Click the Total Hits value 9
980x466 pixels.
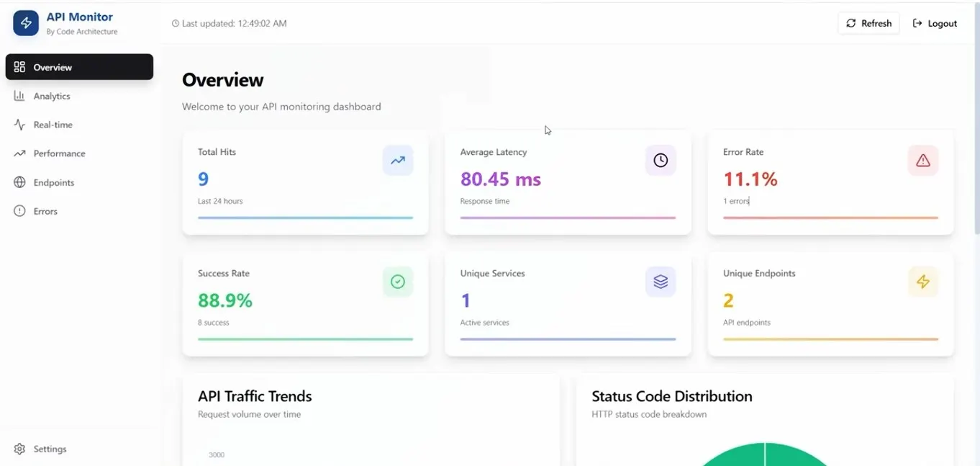tap(203, 179)
